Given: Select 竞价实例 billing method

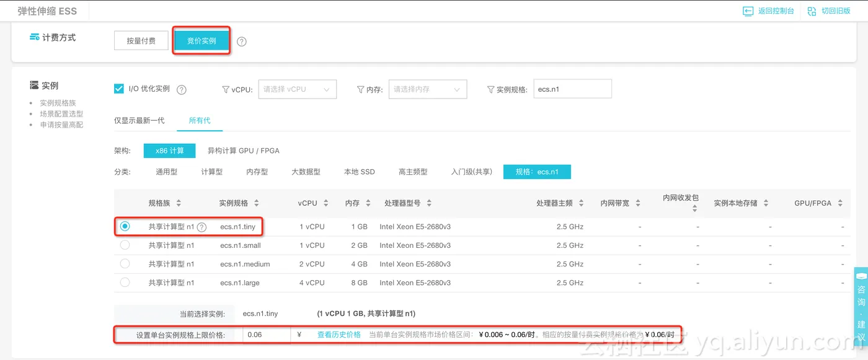Looking at the screenshot, I should [x=201, y=41].
